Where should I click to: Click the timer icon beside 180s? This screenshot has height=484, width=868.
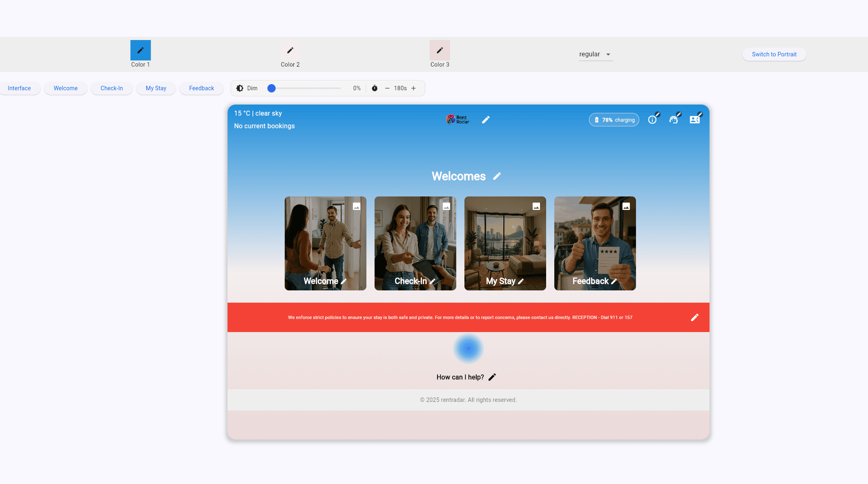[375, 88]
